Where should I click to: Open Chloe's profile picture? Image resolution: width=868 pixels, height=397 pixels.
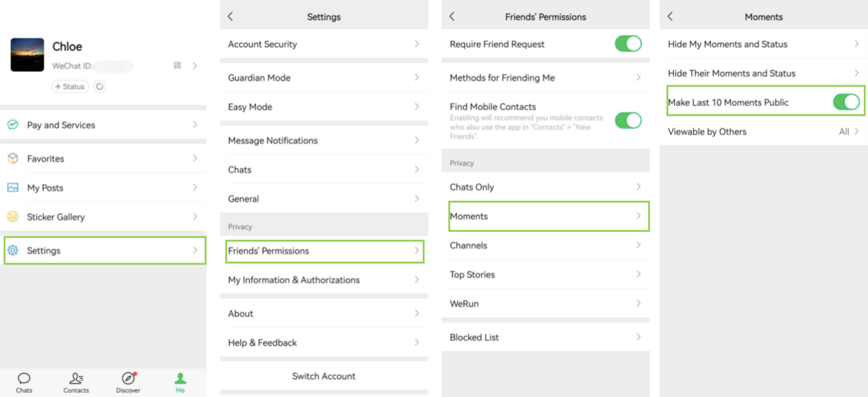point(27,54)
